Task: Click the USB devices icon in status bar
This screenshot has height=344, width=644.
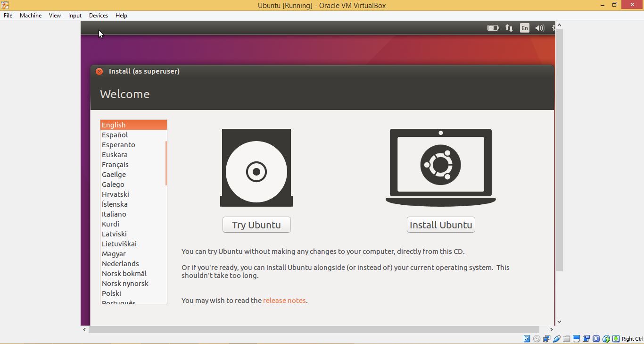Action: [557, 338]
